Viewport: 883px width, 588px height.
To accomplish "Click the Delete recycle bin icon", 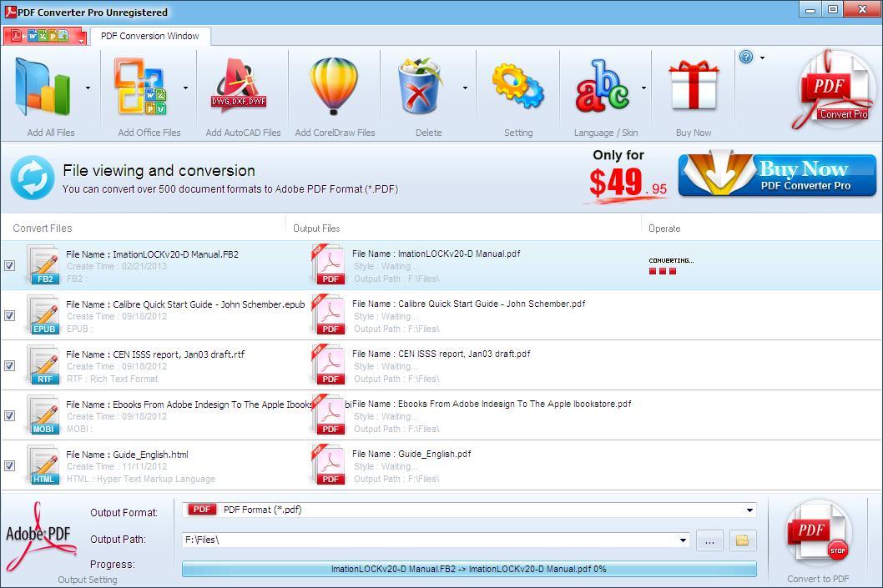I will (420, 88).
